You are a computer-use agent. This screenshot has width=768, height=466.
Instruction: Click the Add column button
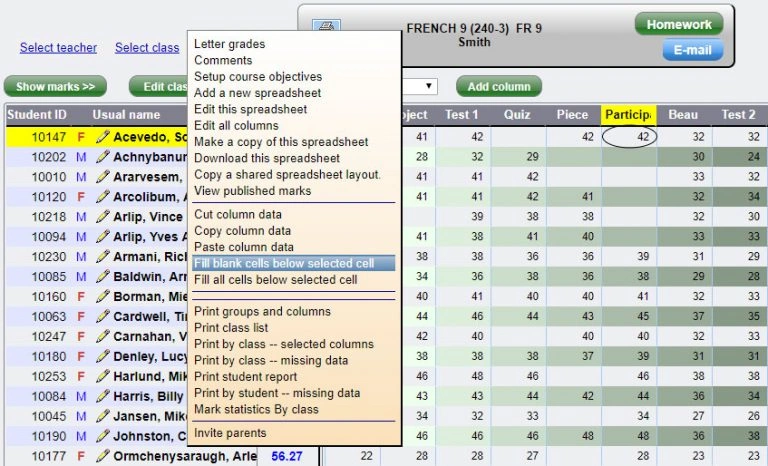pyautogui.click(x=499, y=87)
